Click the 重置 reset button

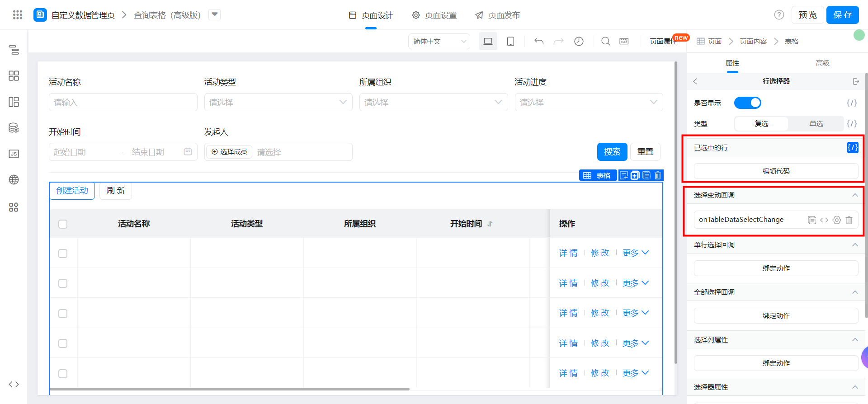point(645,152)
